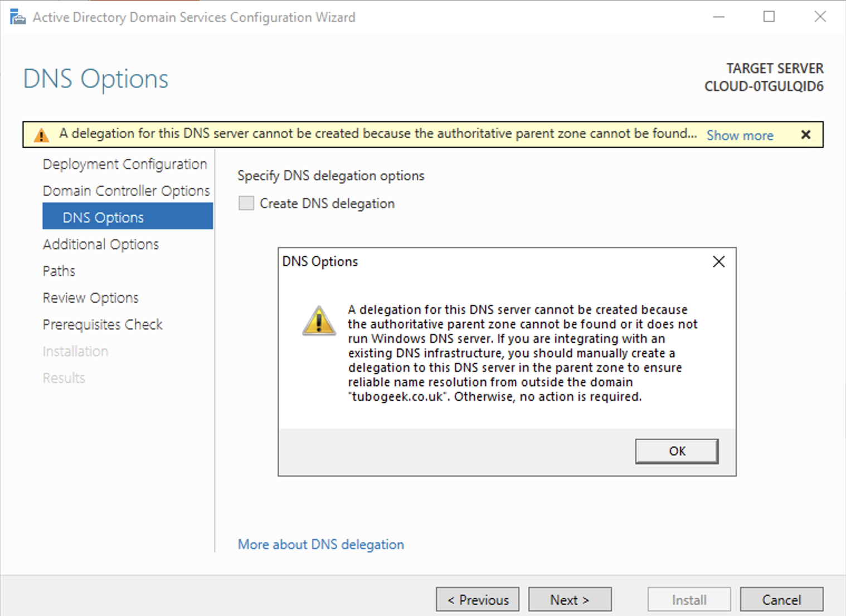Go to Domain Controller Options step

127,191
